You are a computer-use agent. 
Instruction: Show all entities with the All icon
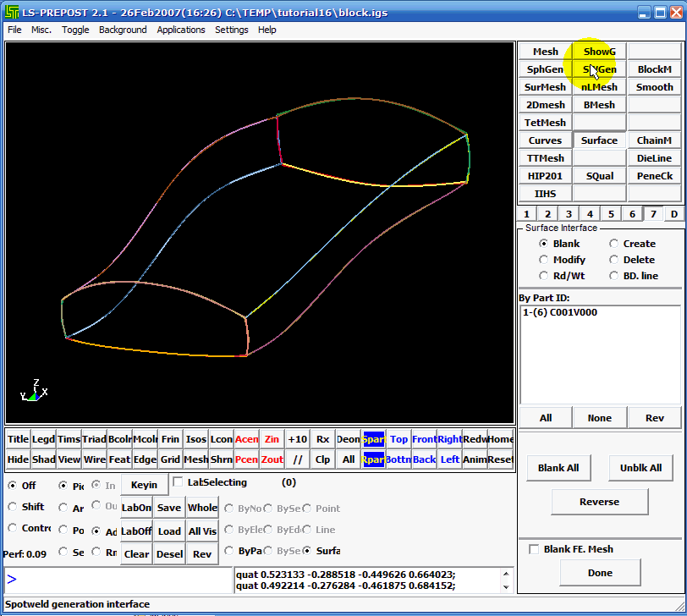[349, 458]
